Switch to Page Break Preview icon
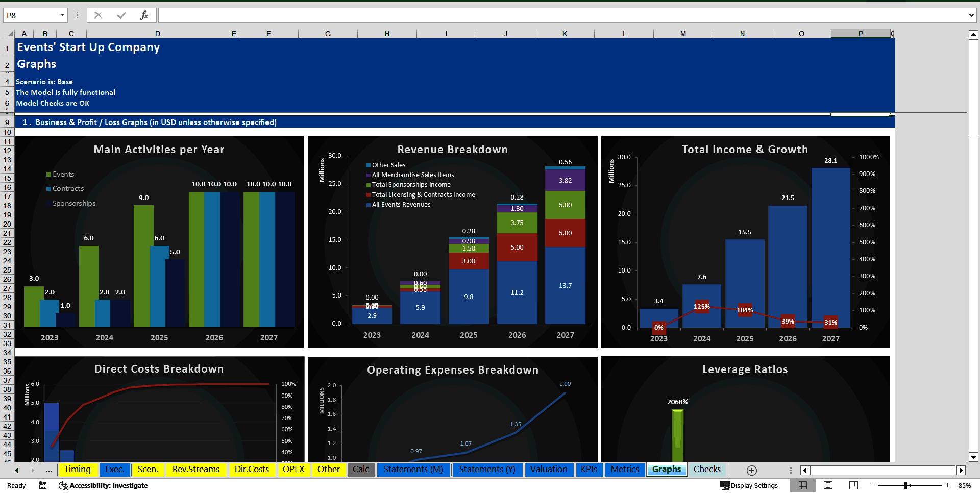The image size is (980, 493). click(x=853, y=485)
